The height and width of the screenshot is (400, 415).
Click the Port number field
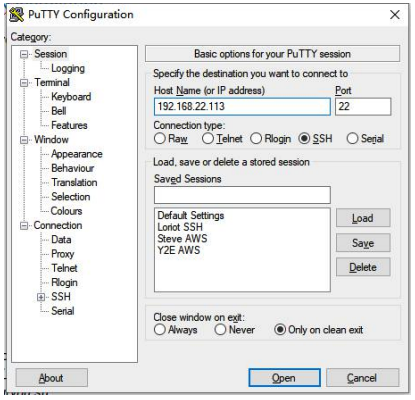pyautogui.click(x=363, y=107)
